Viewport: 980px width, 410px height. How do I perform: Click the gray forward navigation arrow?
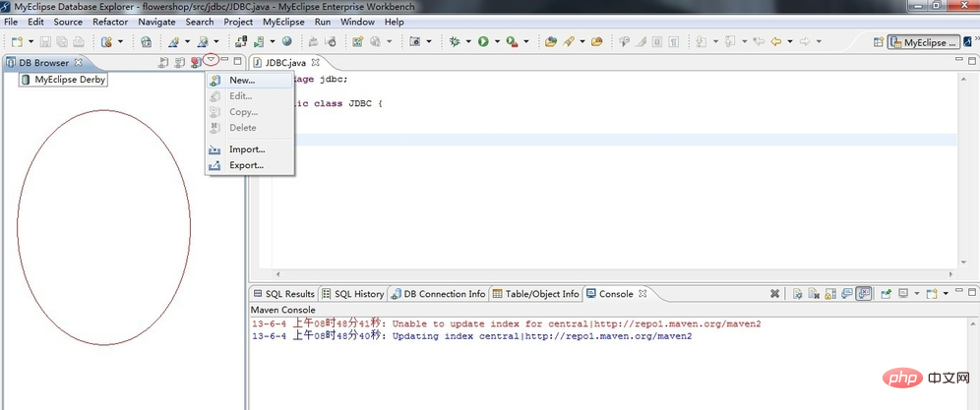point(805,42)
